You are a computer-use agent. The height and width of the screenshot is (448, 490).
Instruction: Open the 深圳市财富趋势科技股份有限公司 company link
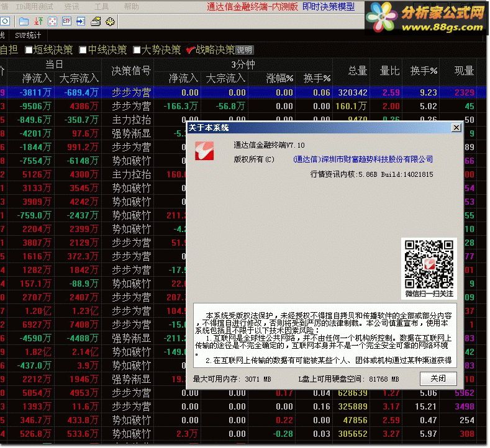tap(363, 159)
